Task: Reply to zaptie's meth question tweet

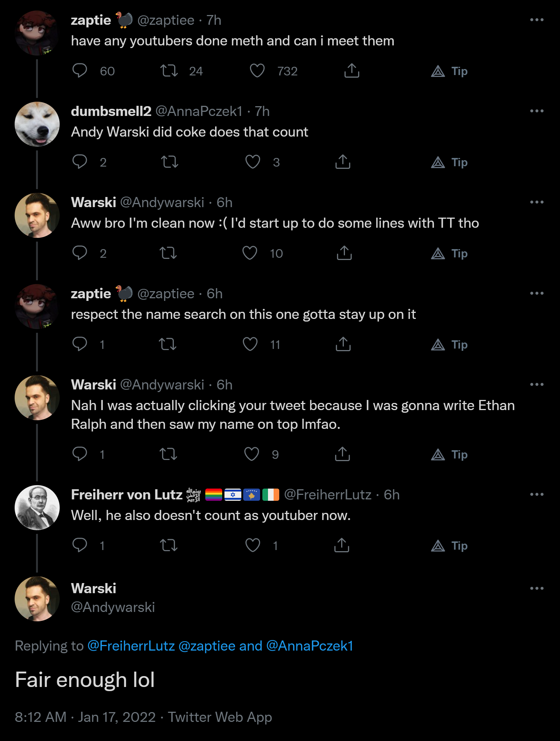Action: click(80, 71)
